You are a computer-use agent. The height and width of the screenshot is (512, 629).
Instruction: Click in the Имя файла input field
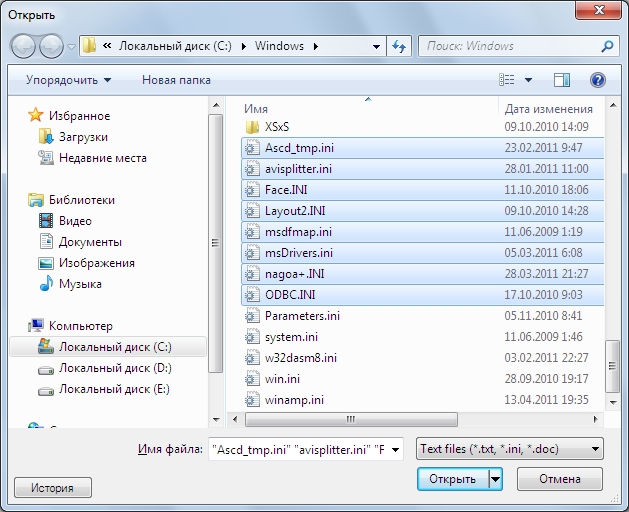tap(299, 449)
